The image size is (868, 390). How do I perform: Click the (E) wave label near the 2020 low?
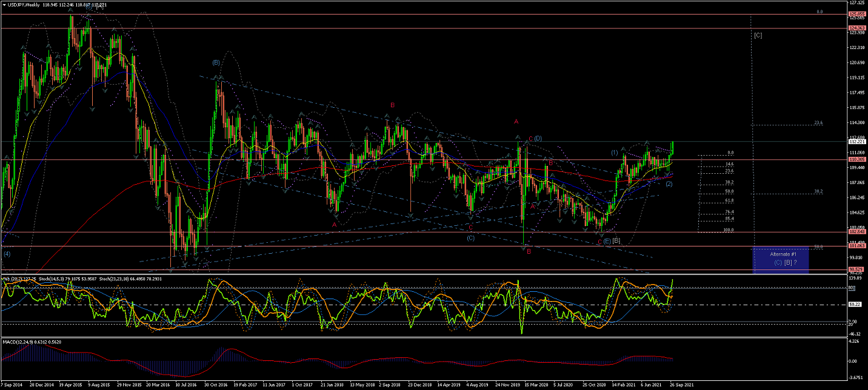[x=607, y=242]
